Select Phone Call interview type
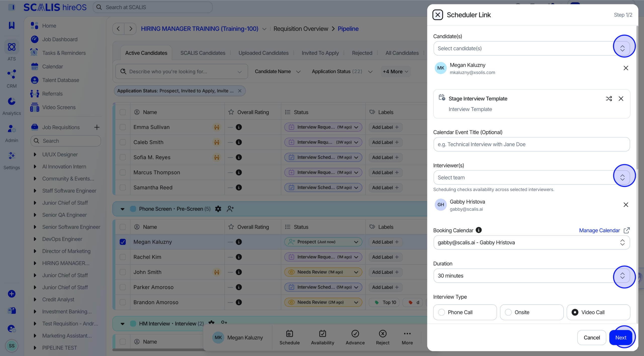The width and height of the screenshot is (644, 356). pyautogui.click(x=465, y=312)
